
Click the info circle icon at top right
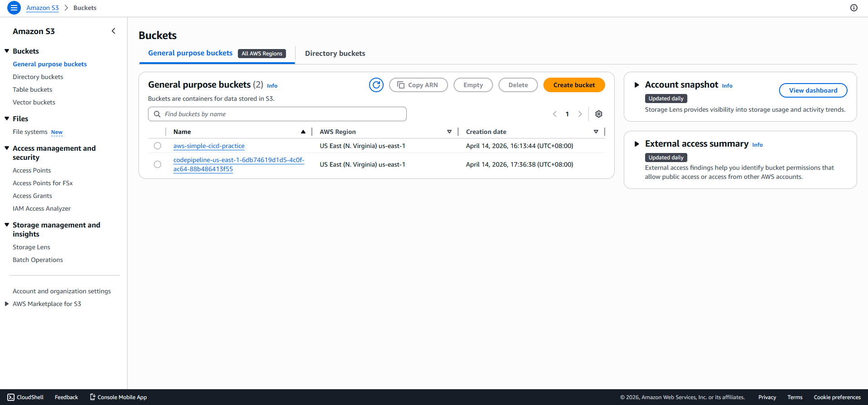pyautogui.click(x=854, y=8)
